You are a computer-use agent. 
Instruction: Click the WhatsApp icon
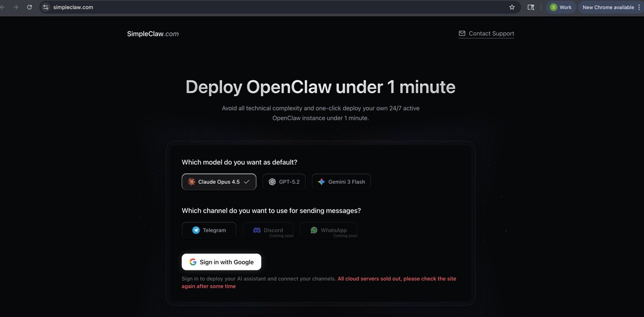tap(313, 229)
